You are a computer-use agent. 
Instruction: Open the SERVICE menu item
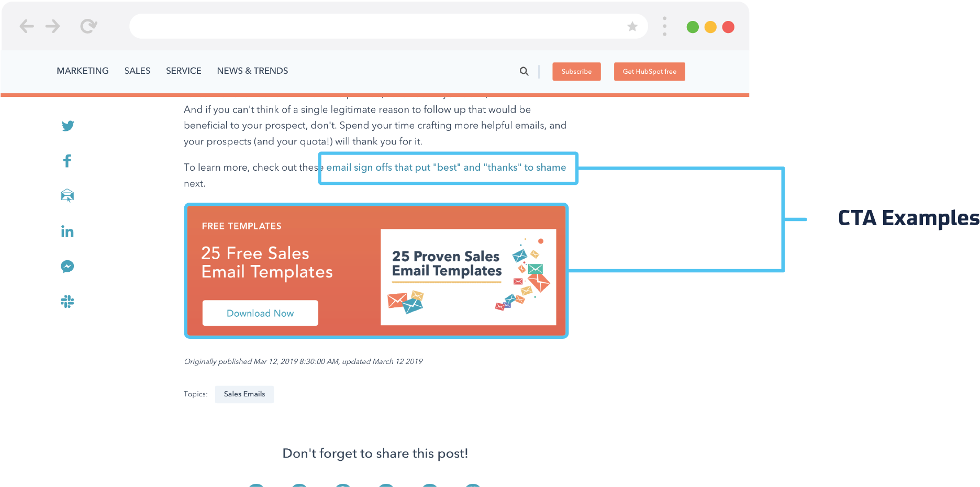(x=183, y=71)
